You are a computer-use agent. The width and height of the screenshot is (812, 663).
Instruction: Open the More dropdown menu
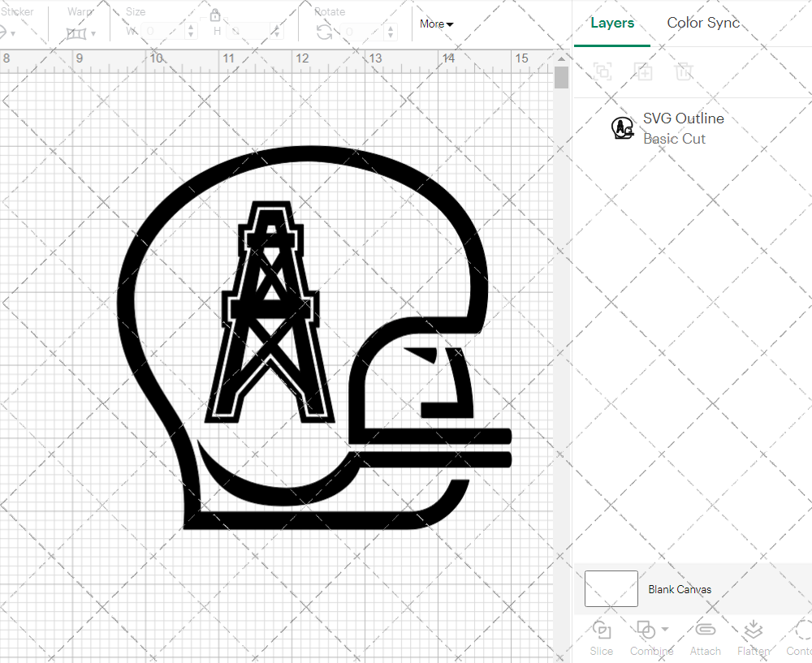[437, 24]
